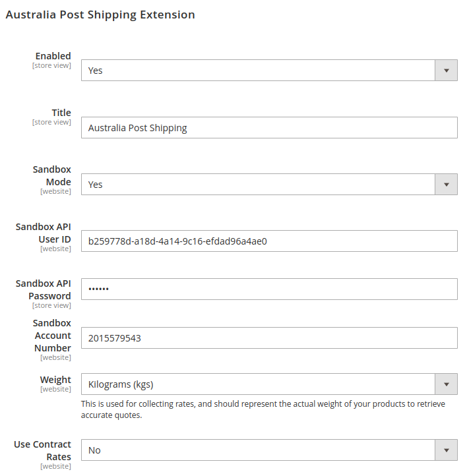Focus the Title input field

[269, 128]
